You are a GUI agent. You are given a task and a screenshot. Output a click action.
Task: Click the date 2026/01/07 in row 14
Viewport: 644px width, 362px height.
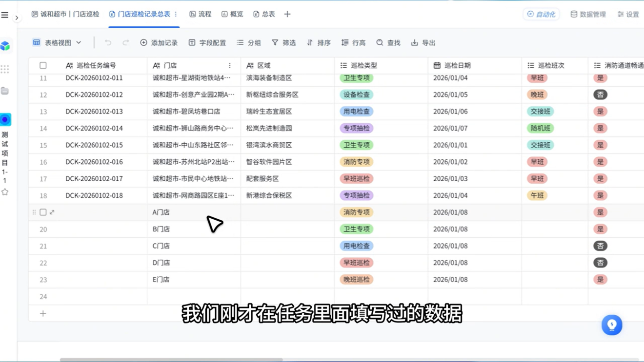click(x=450, y=128)
